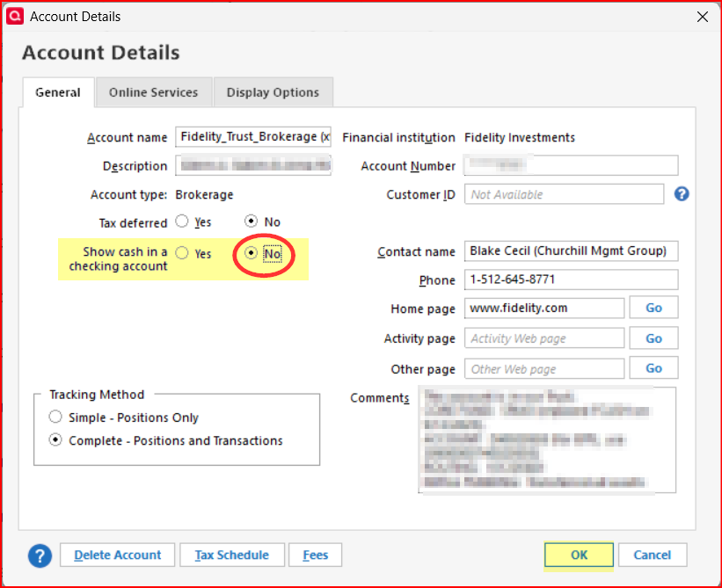Choose Simple - Positions Only tracking
The height and width of the screenshot is (588, 722).
coord(55,417)
